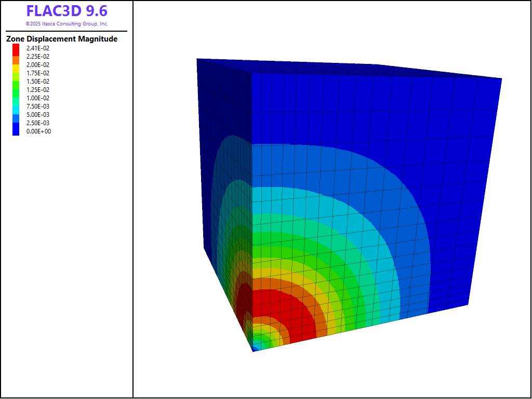
Task: Click the dark blue upper region of the front face
Action: 364,109
